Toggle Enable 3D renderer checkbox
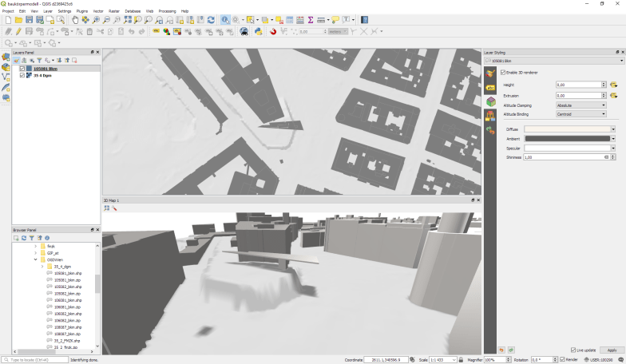The height and width of the screenshot is (364, 626). point(503,72)
